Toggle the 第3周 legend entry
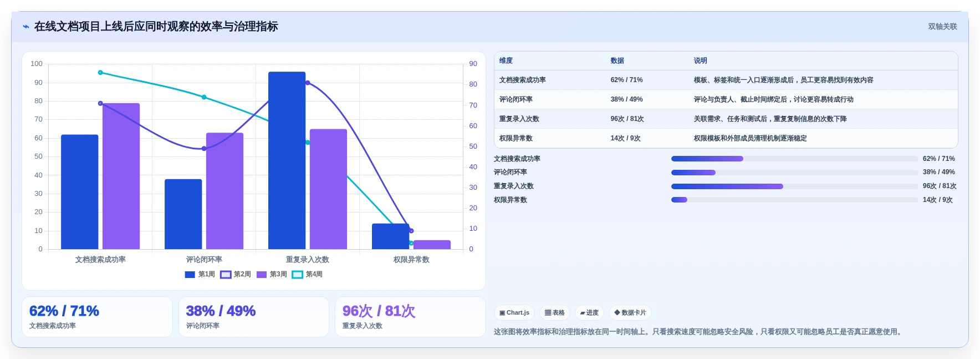 tap(272, 274)
